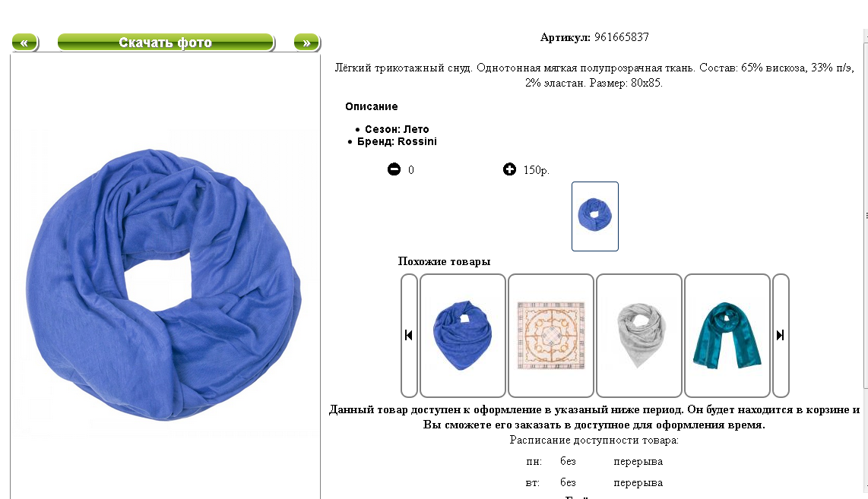Click the Скачать фото download button
Viewport: 868px width, 499px height.
point(166,43)
